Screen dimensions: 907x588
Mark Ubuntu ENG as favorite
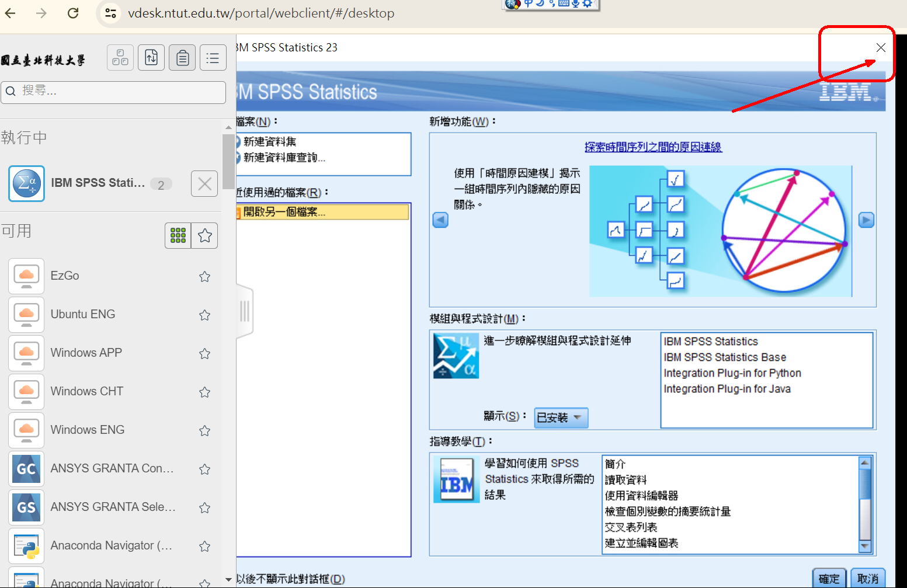click(x=204, y=315)
